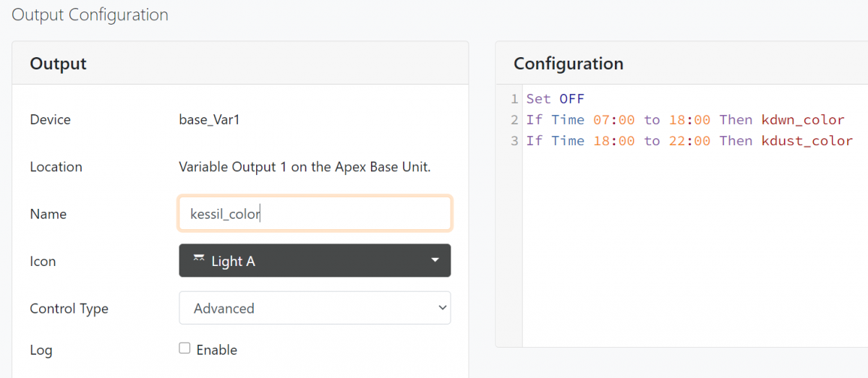This screenshot has height=378, width=868.
Task: Enable the Log checkbox
Action: [184, 348]
